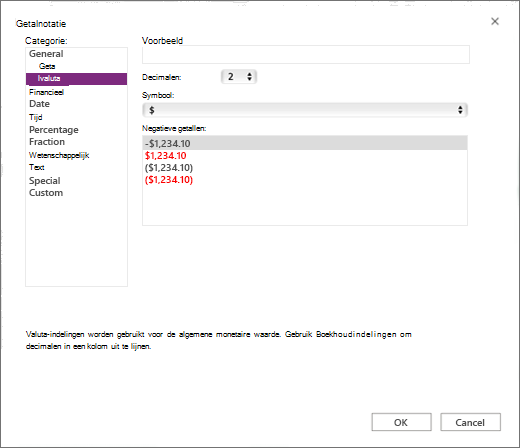Close the Getalnotatie dialog
Screen dimensions: 520x448
click(x=495, y=21)
